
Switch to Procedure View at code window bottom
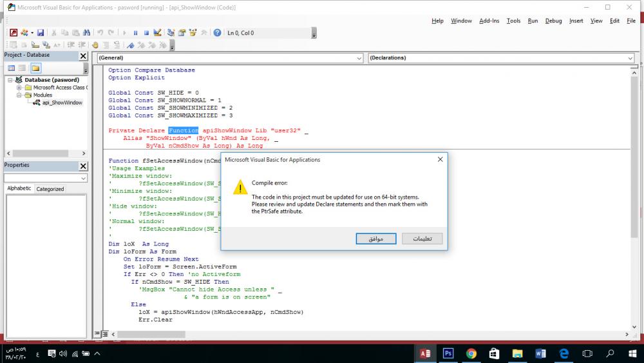[x=97, y=334]
